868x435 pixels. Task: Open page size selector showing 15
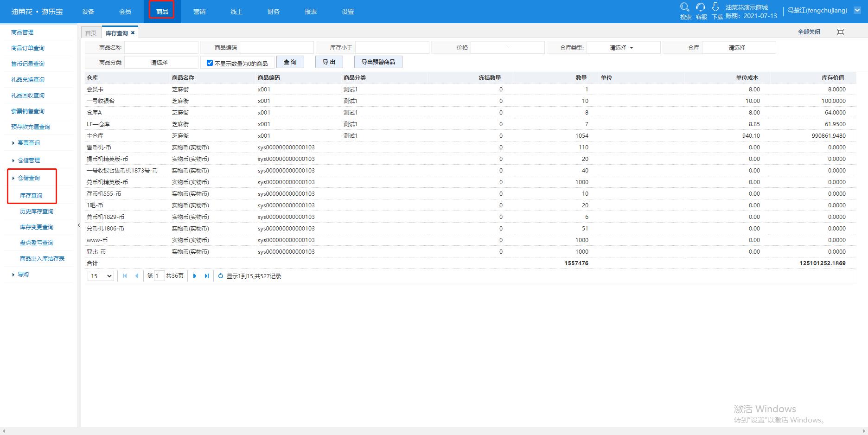(101, 276)
